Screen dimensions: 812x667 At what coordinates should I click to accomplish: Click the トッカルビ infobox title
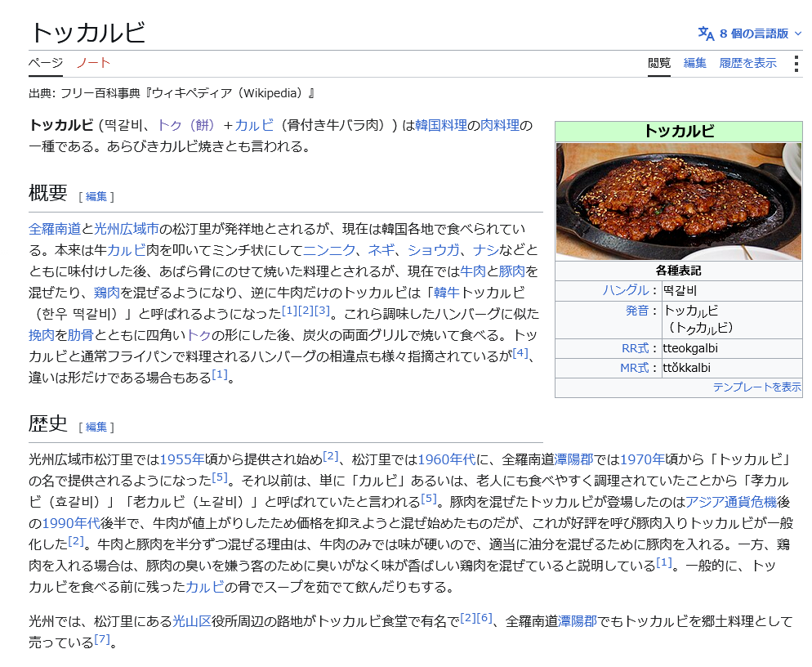[679, 131]
